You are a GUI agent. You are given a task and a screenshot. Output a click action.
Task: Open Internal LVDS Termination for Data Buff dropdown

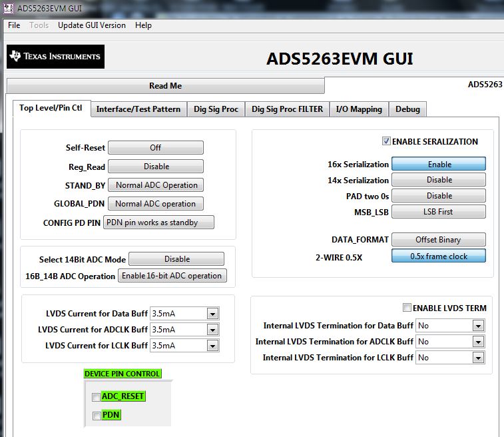(x=478, y=326)
